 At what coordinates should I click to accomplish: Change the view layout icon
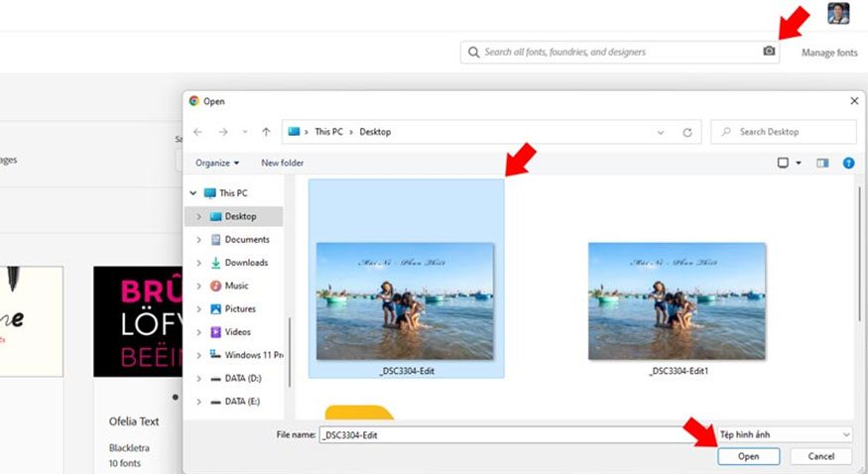(783, 163)
